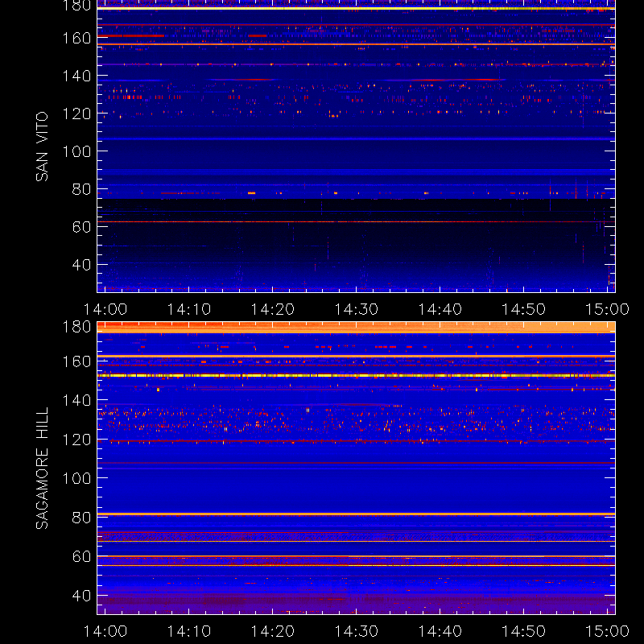The image size is (644, 644).
Task: Click the SAN VITO axis title
Action: (x=42, y=147)
